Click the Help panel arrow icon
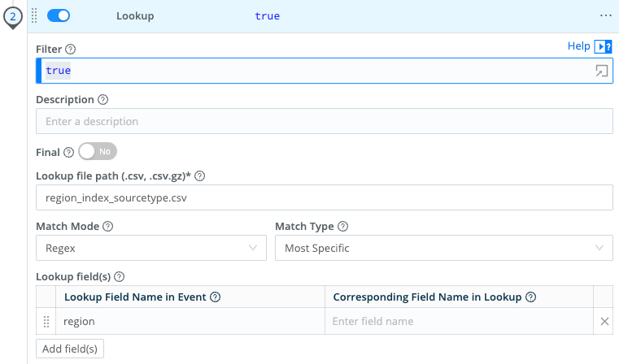The width and height of the screenshot is (619, 364). pyautogui.click(x=603, y=47)
